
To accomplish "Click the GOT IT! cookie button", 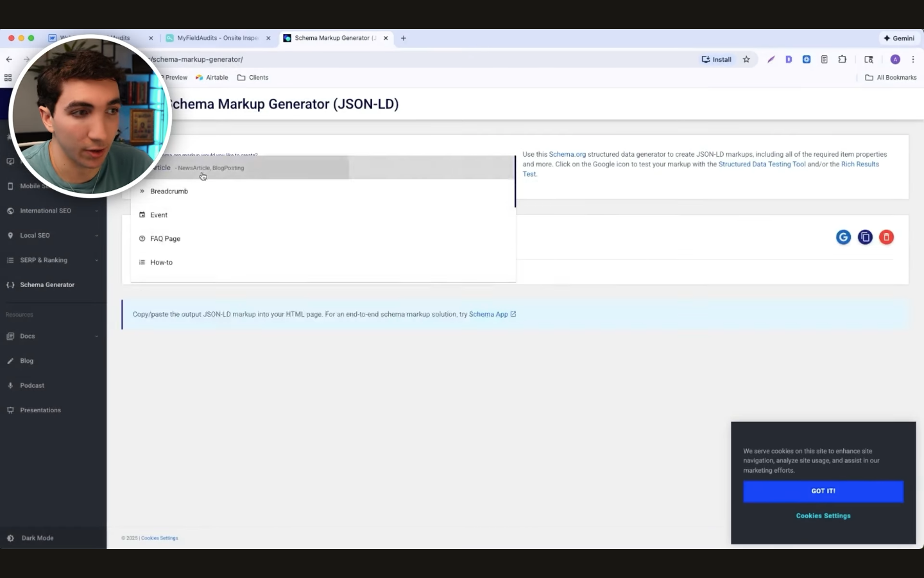I will [823, 491].
